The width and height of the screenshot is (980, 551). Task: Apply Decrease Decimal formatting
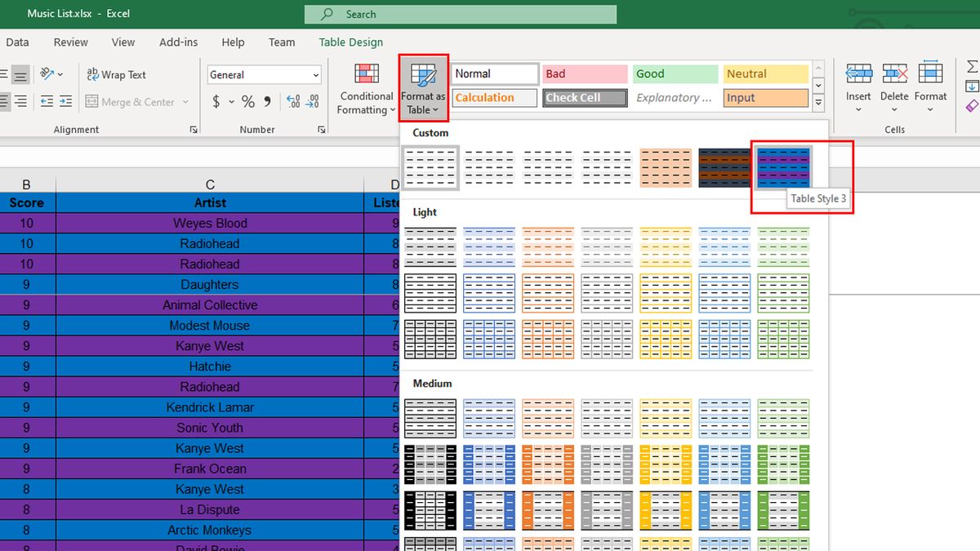(x=312, y=101)
